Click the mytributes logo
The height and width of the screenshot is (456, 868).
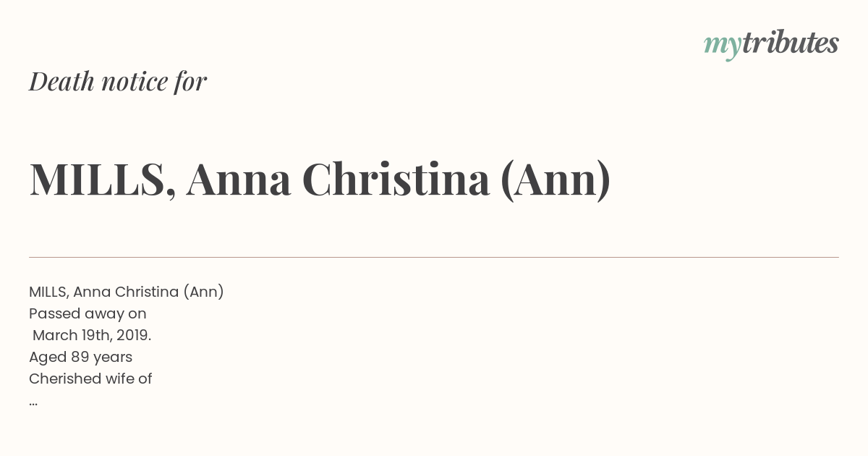[x=771, y=44]
